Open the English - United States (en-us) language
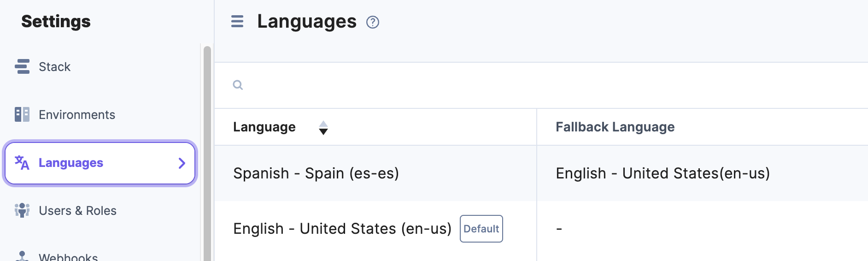868x261 pixels. pos(342,229)
